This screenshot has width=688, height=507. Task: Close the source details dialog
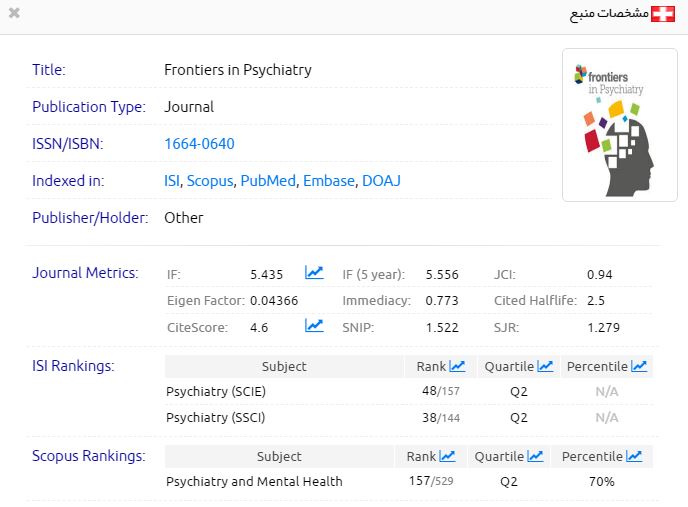coord(14,14)
